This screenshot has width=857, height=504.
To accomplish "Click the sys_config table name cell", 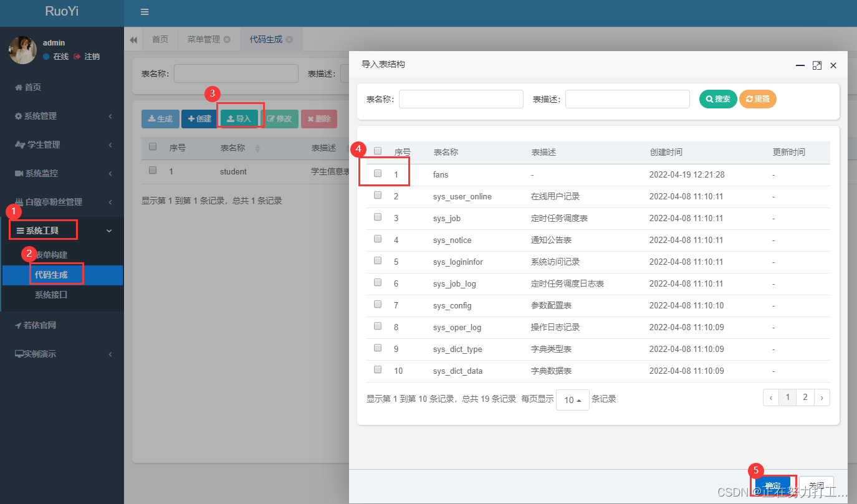I will point(452,306).
